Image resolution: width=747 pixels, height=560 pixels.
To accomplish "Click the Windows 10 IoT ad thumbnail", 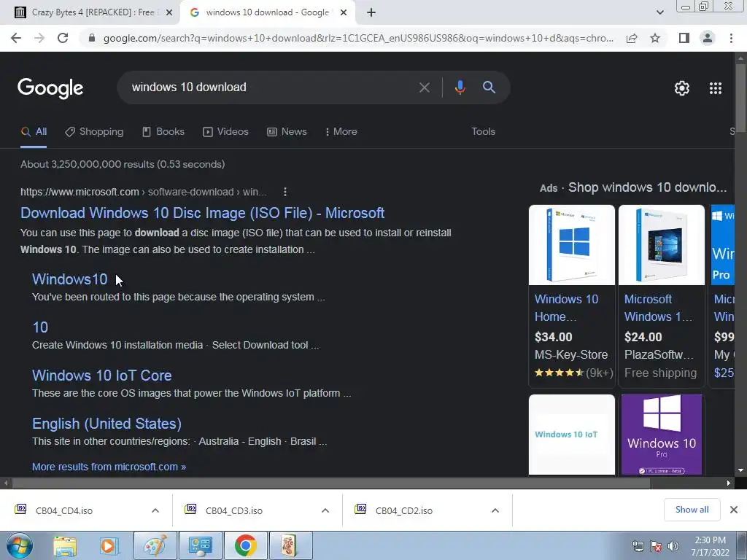I will point(572,435).
